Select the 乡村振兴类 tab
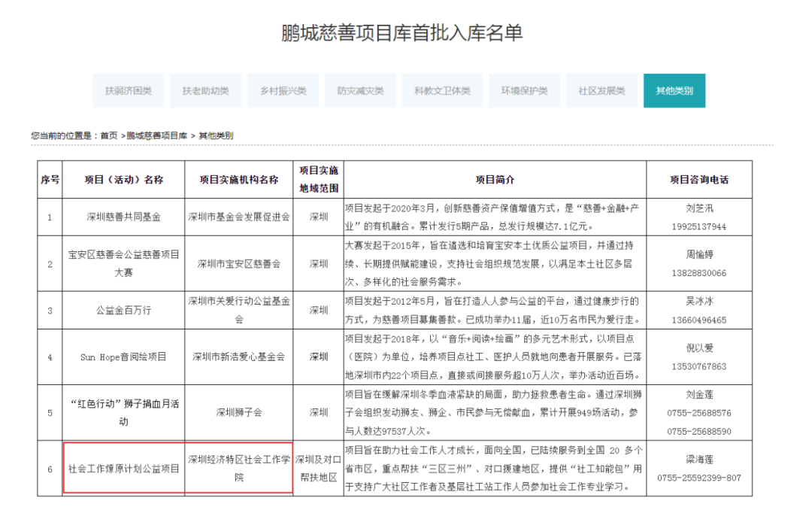 pyautogui.click(x=283, y=91)
